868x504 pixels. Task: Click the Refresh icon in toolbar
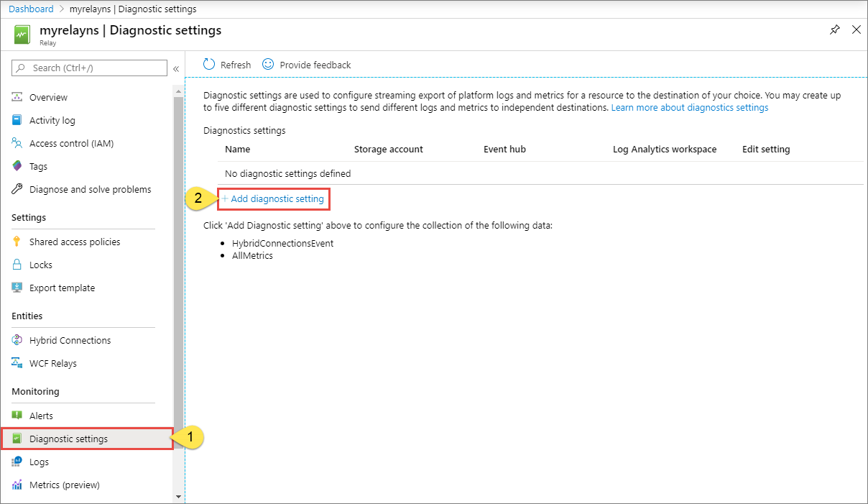[x=209, y=65]
